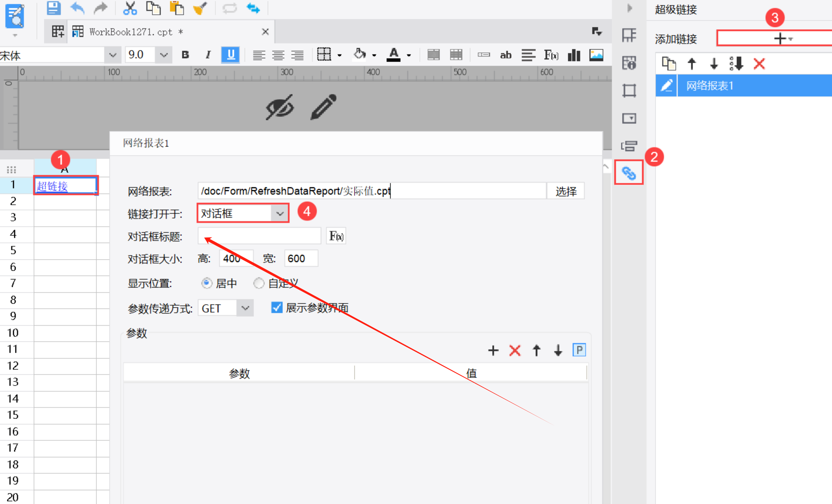Click the undo arrow icon
Screen dimensions: 832x504
pyautogui.click(x=77, y=8)
